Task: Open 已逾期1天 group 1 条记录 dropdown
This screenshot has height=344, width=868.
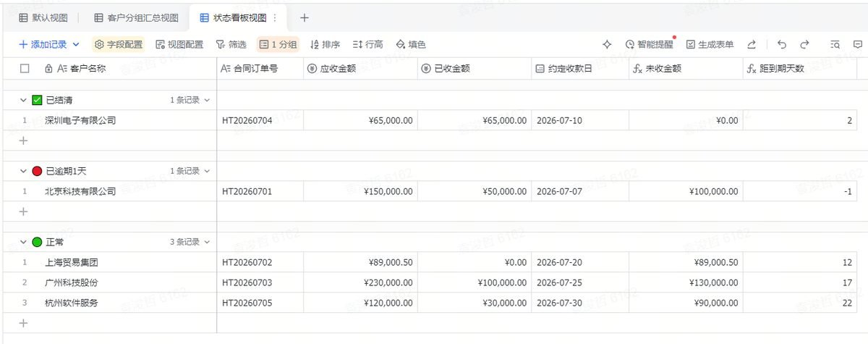Action: click(x=190, y=171)
